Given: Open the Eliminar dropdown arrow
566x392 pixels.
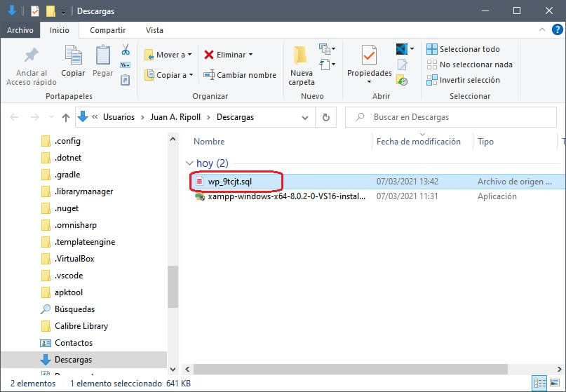Looking at the screenshot, I should [x=250, y=55].
